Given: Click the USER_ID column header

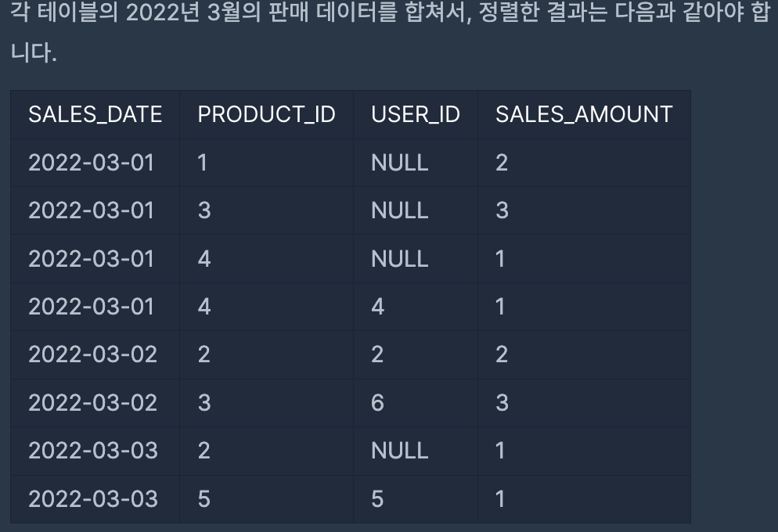Looking at the screenshot, I should (415, 114).
